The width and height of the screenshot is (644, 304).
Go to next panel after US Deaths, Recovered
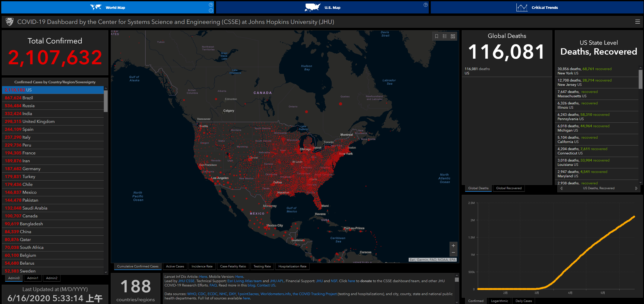coord(636,188)
